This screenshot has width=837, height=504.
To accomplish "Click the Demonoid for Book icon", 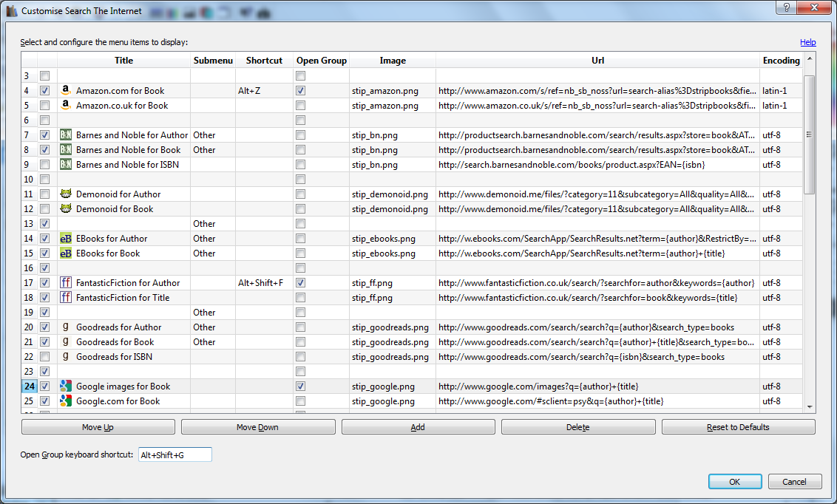I will pos(66,208).
